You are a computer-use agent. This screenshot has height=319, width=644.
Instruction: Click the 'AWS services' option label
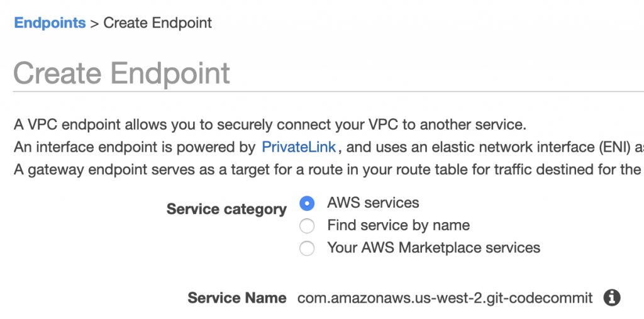(373, 203)
